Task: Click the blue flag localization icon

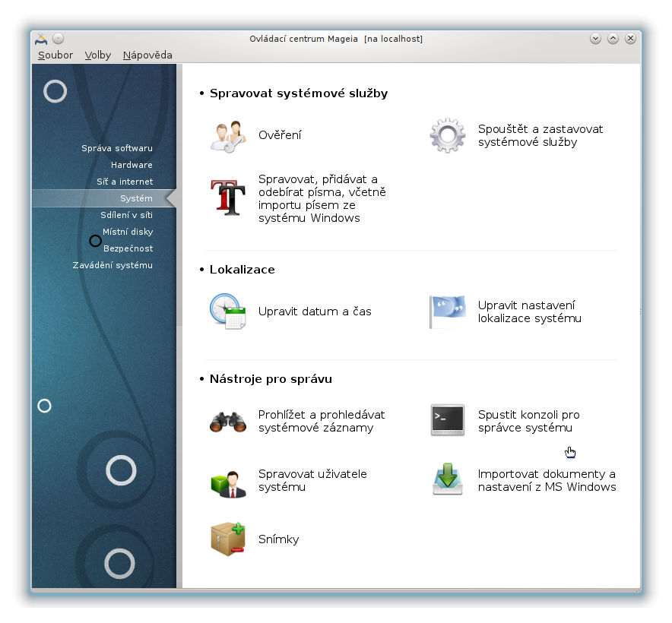Action: coord(448,311)
